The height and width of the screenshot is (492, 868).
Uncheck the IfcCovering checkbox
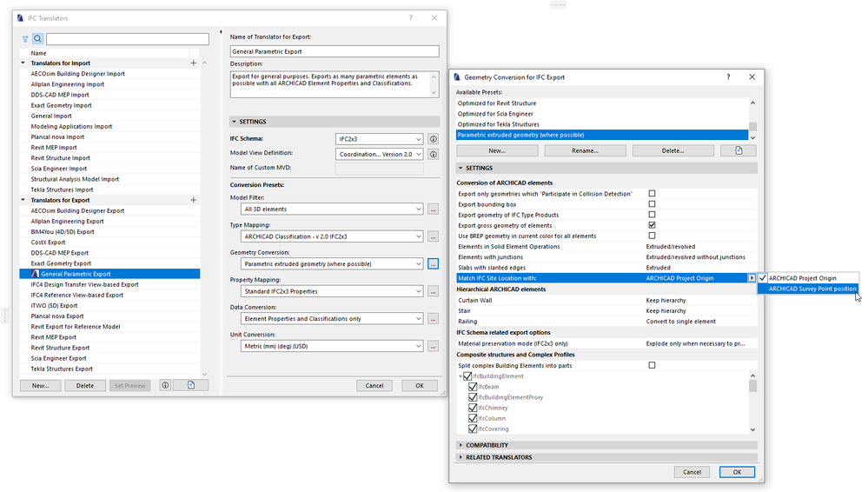473,429
